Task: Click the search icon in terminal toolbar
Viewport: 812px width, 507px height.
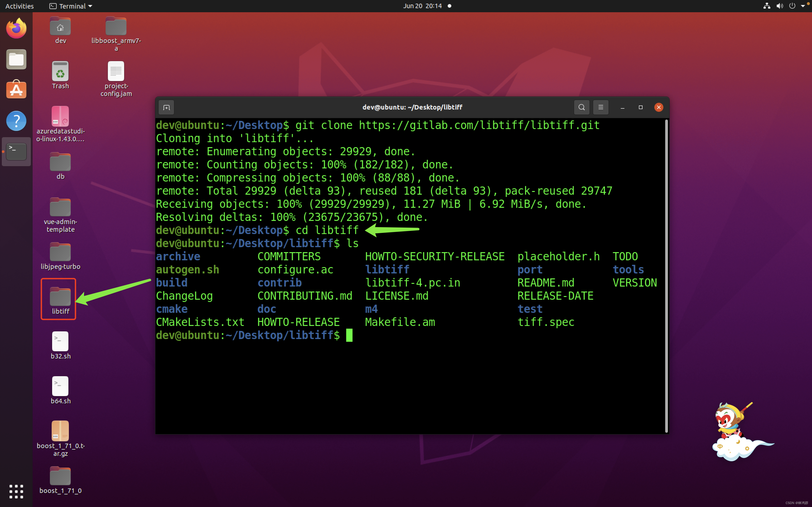Action: 581,107
